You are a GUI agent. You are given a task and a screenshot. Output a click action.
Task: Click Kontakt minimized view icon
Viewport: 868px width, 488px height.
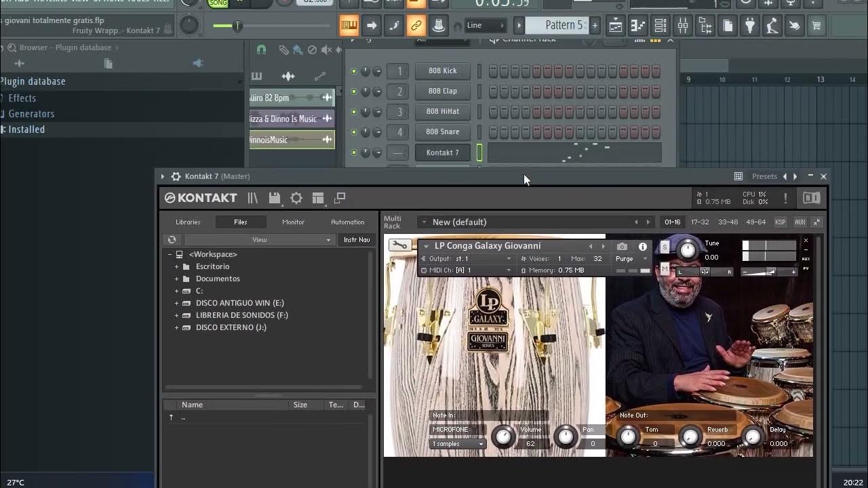pyautogui.click(x=340, y=198)
